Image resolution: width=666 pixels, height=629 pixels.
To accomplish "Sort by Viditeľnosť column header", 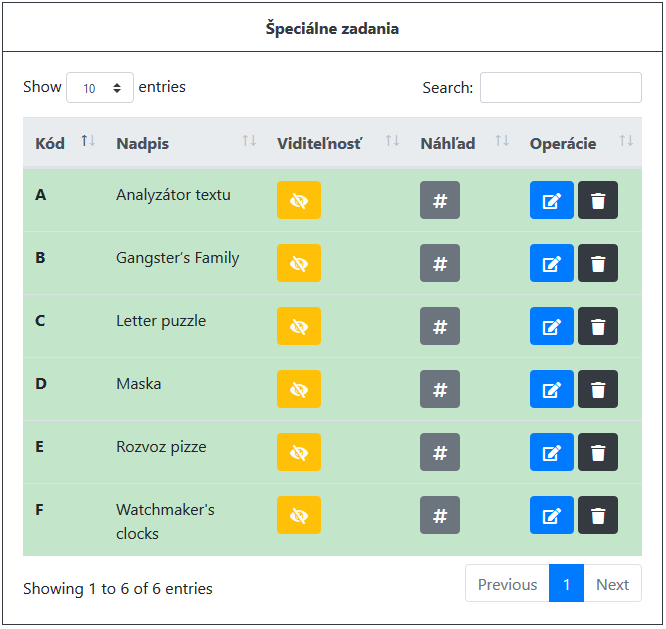I will pos(337,143).
